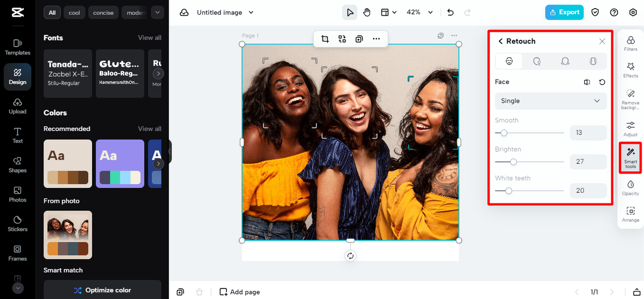This screenshot has width=644, height=299.
Task: Expand more sidebar items with down arrow
Action: 18,288
